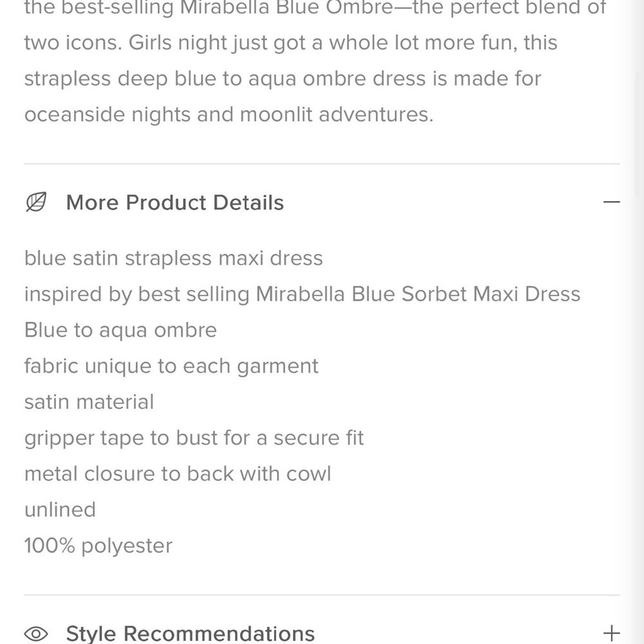Collapse More Product Details with the minus icon

click(611, 202)
